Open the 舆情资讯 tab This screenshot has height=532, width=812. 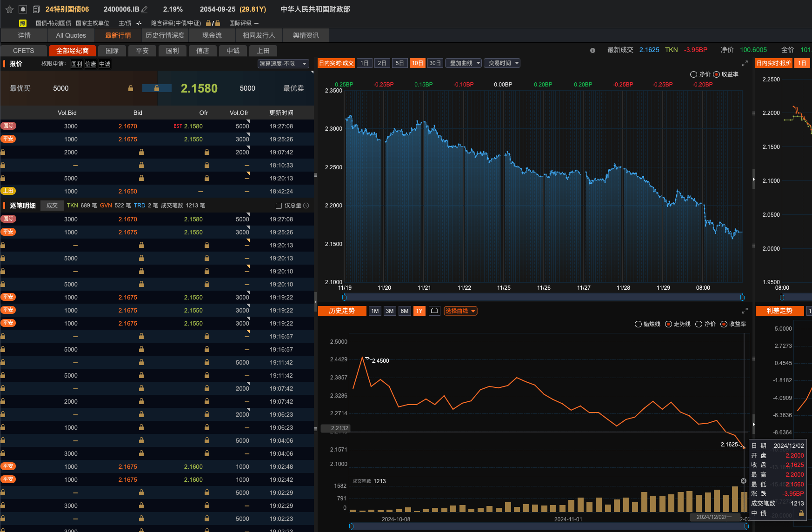306,35
